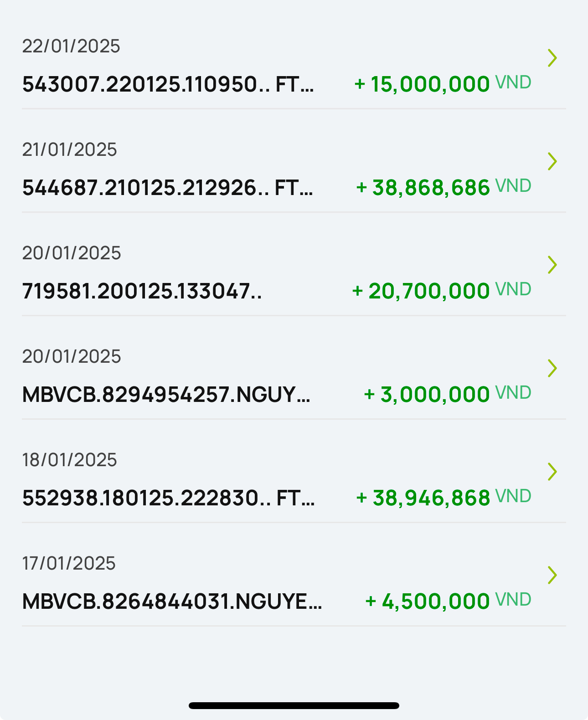Tap the +15,000,000 VND amount
588x720 pixels.
coord(442,84)
